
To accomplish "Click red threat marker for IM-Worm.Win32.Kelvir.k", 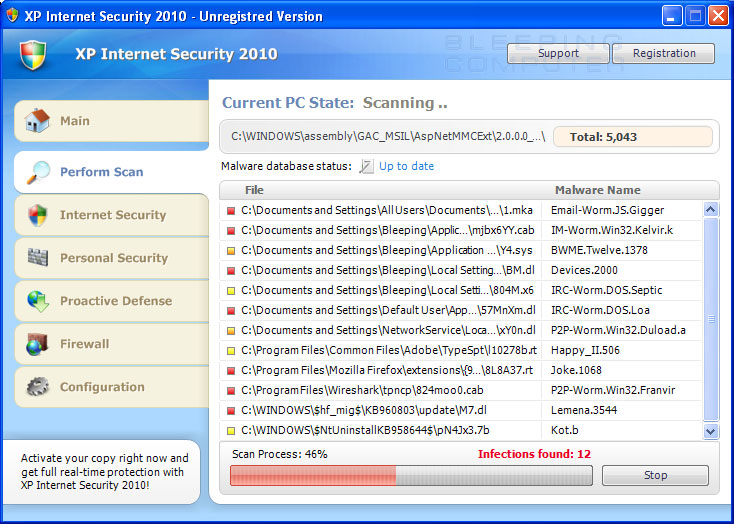I will [x=231, y=231].
